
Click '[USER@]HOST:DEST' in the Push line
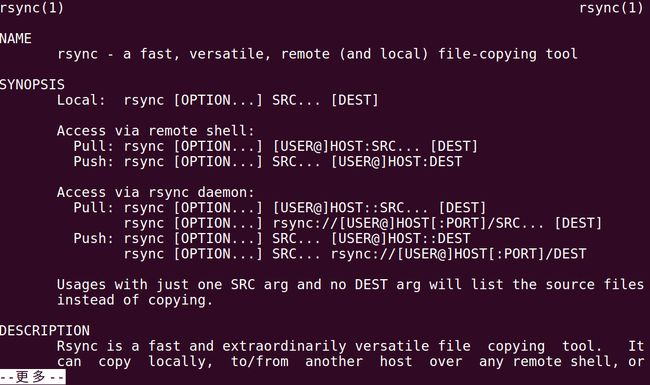396,162
